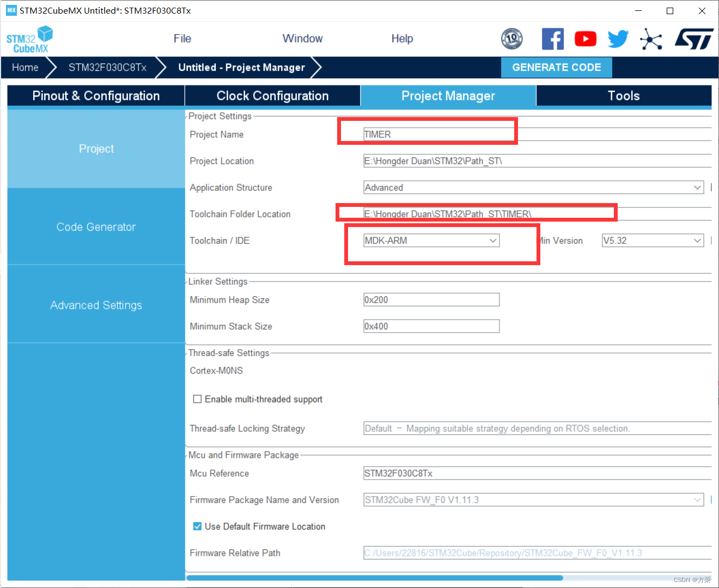
Task: Click the ST logo icon
Action: (694, 39)
